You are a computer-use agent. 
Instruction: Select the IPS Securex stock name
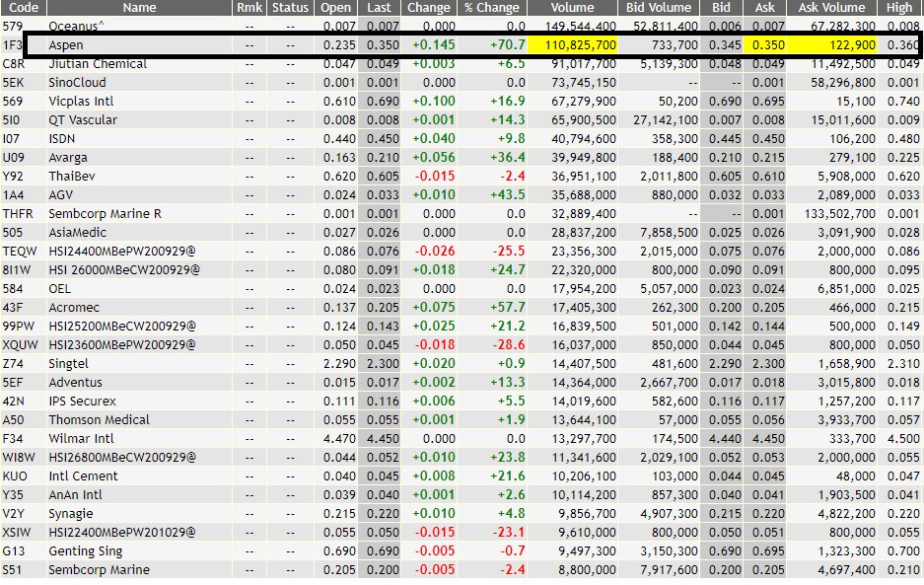click(x=82, y=402)
